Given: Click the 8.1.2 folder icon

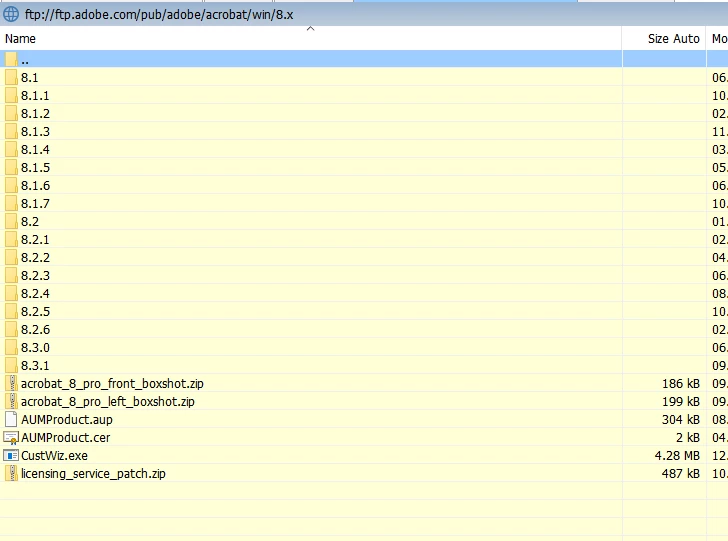Looking at the screenshot, I should tap(11, 113).
